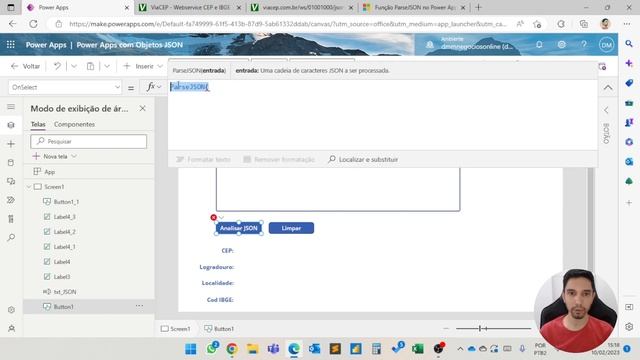The width and height of the screenshot is (640, 360).
Task: Expand the properties pane chevron
Action: pos(606,110)
